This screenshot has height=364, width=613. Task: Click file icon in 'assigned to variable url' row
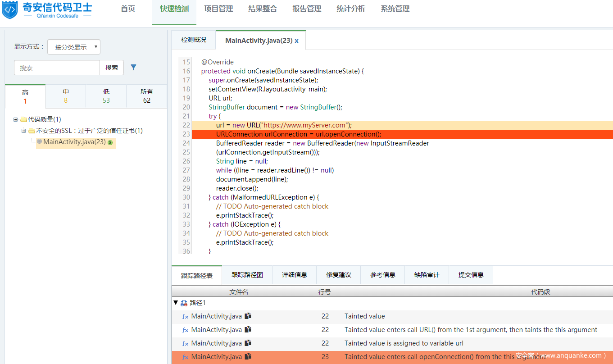coord(248,343)
